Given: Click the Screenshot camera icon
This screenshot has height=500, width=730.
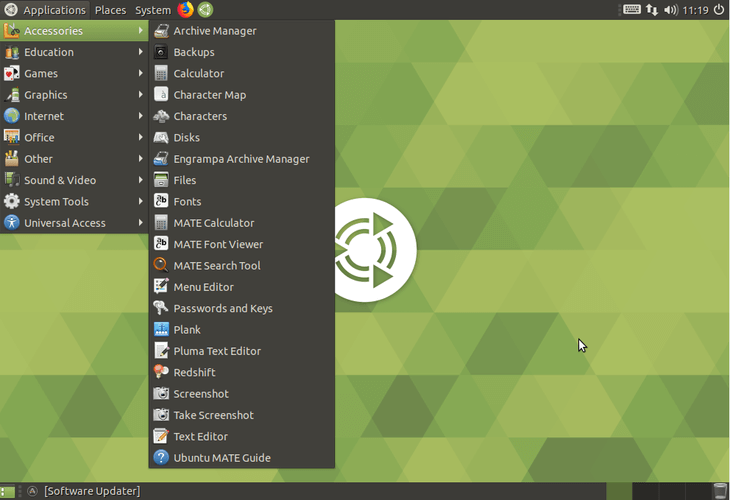Looking at the screenshot, I should (161, 393).
